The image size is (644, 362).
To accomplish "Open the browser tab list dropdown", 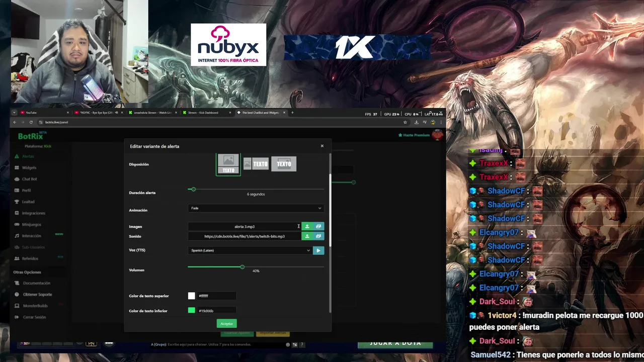I will (x=14, y=113).
